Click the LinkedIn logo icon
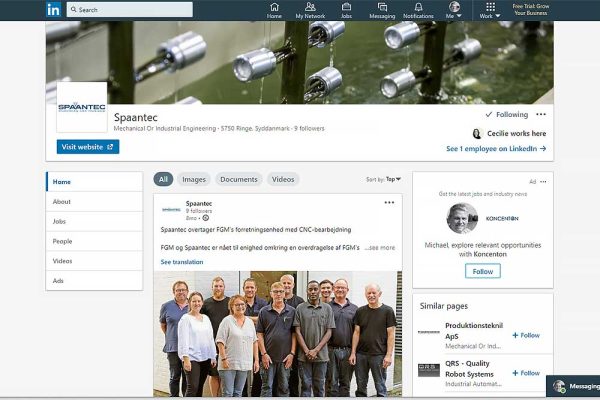 (x=53, y=10)
